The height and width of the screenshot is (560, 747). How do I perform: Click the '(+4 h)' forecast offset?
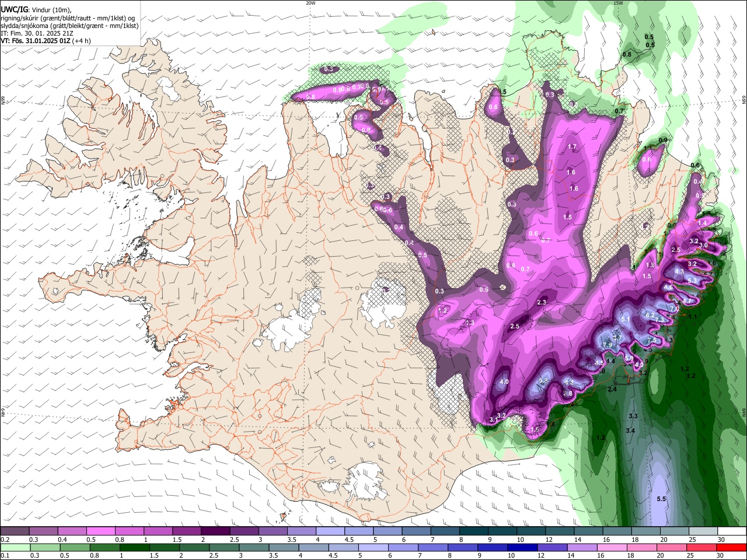coord(81,41)
